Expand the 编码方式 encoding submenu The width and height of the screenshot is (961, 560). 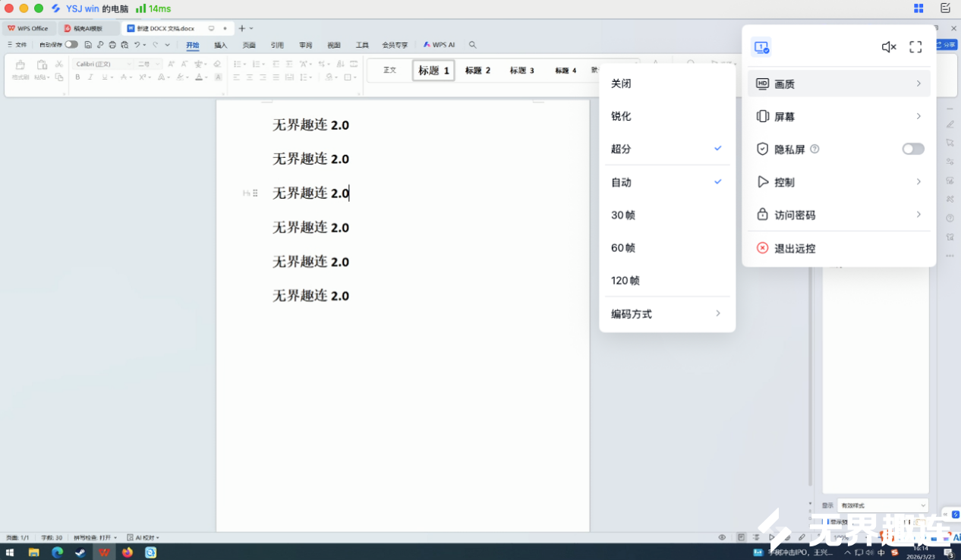click(x=666, y=314)
